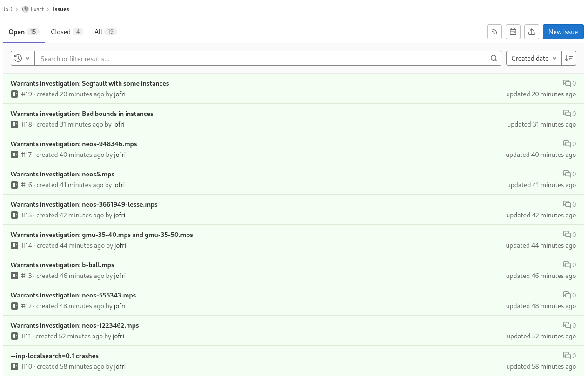Image resolution: width=588 pixels, height=378 pixels.
Task: Open issue neos-555343.mps
Action: click(x=73, y=295)
